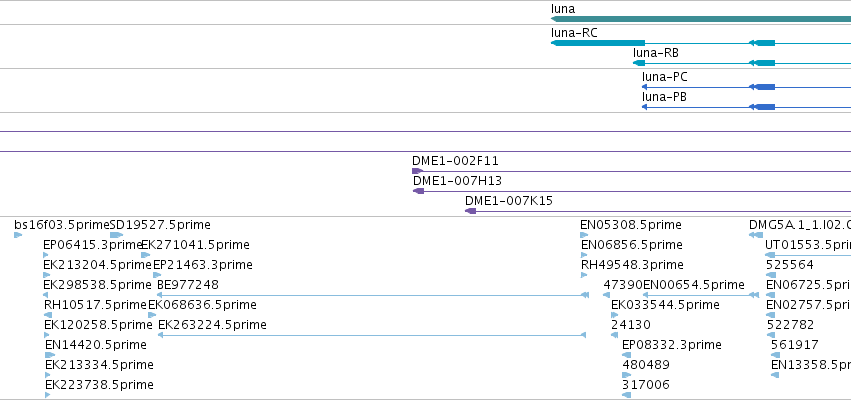The width and height of the screenshot is (851, 400).
Task: Click the DME1-007K15 clone marker
Action: 471,211
